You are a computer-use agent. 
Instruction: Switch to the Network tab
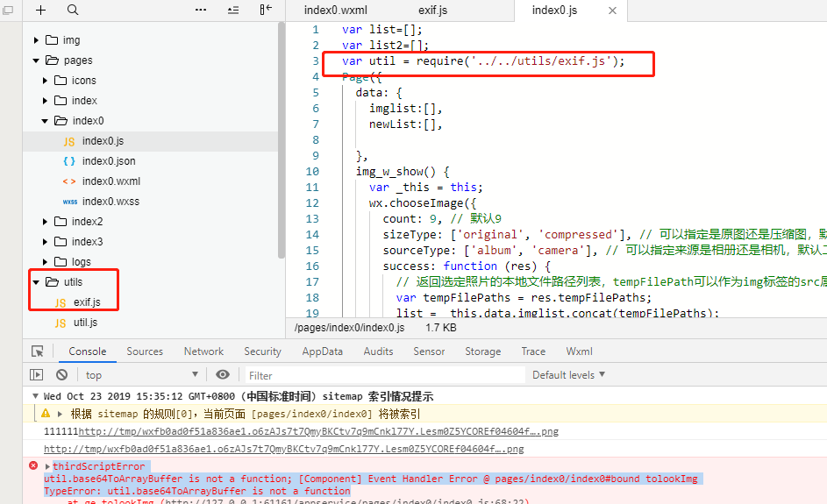(x=203, y=351)
